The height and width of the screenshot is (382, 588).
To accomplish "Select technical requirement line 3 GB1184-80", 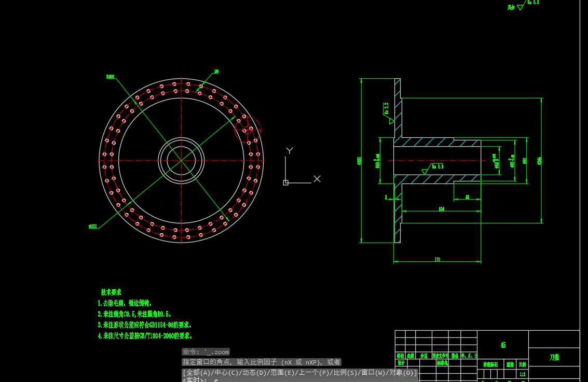I will pos(145,324).
